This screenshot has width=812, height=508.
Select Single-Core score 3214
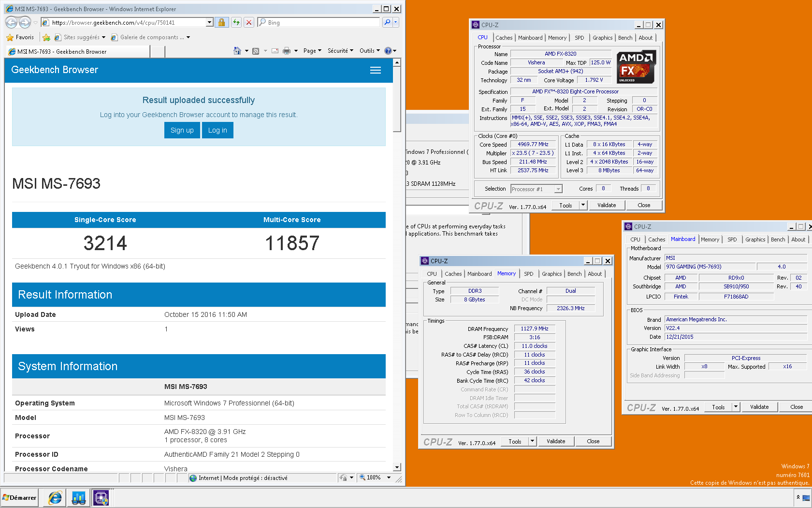105,243
